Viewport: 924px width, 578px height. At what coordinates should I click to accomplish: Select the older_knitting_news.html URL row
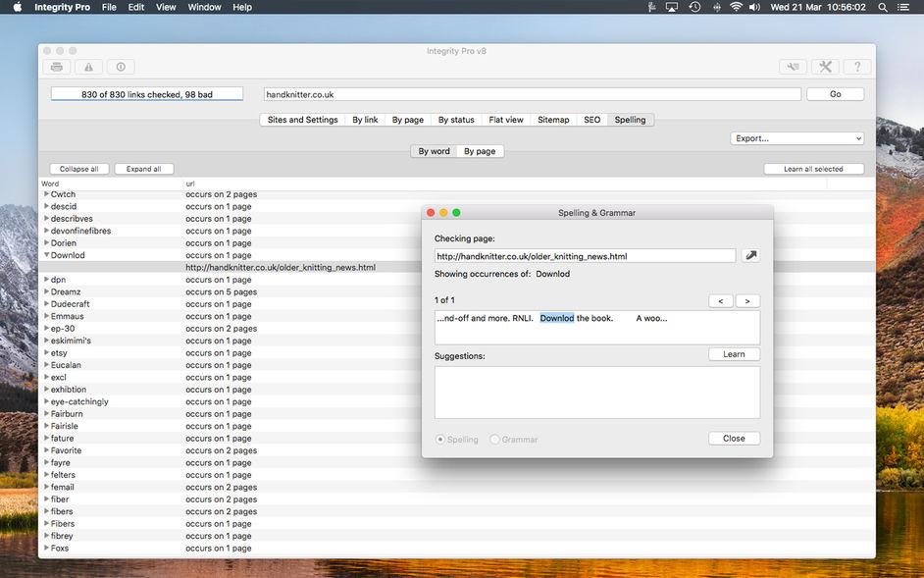[457, 267]
